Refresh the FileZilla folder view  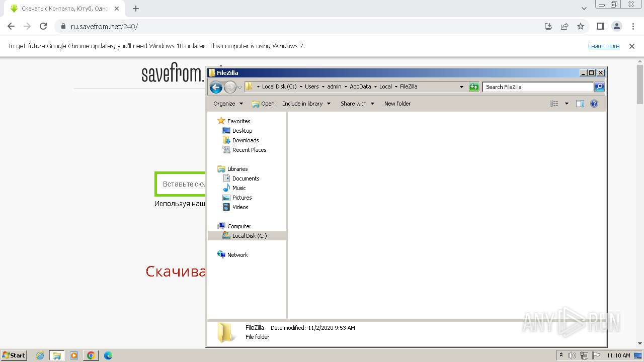click(473, 87)
